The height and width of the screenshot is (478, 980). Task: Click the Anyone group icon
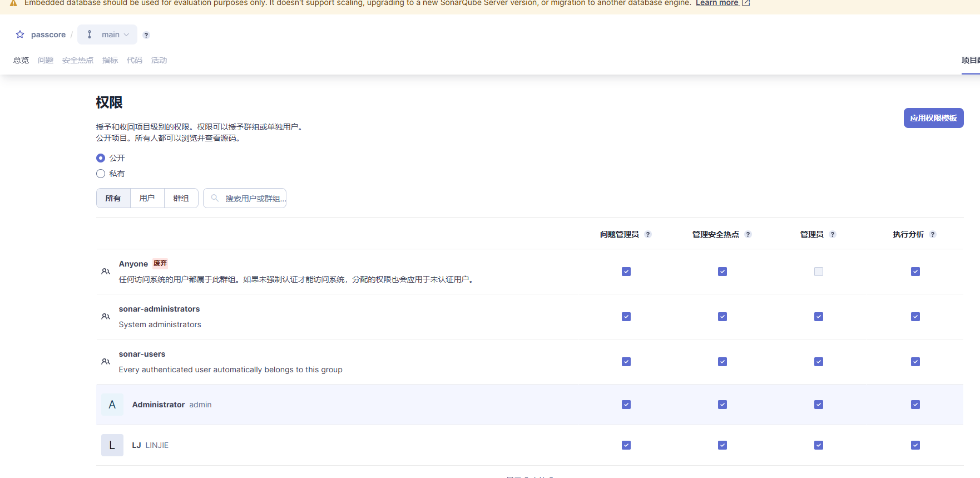coord(106,272)
